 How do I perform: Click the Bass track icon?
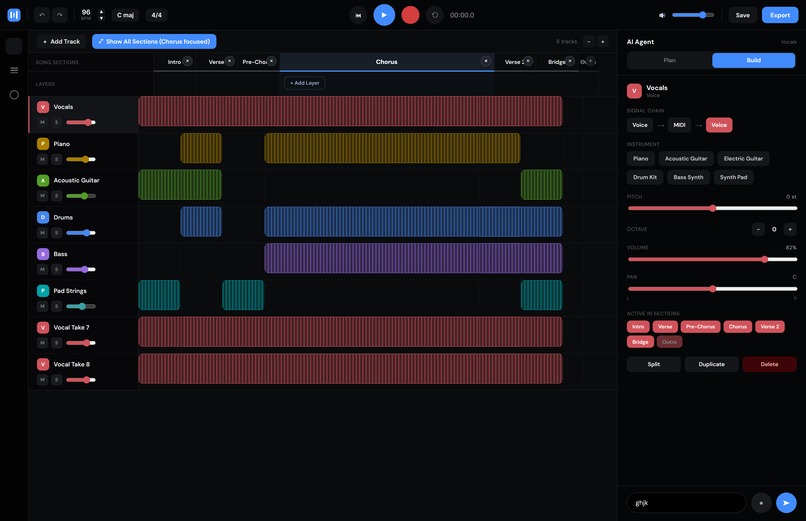[43, 254]
